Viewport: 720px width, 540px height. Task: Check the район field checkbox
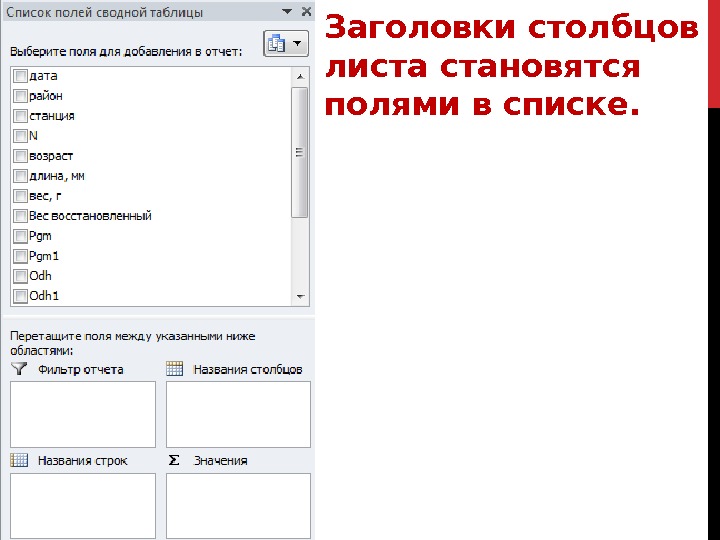(x=20, y=96)
